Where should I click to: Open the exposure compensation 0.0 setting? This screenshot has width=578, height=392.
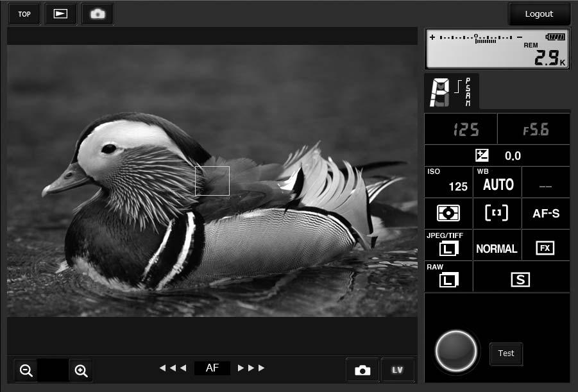(497, 156)
